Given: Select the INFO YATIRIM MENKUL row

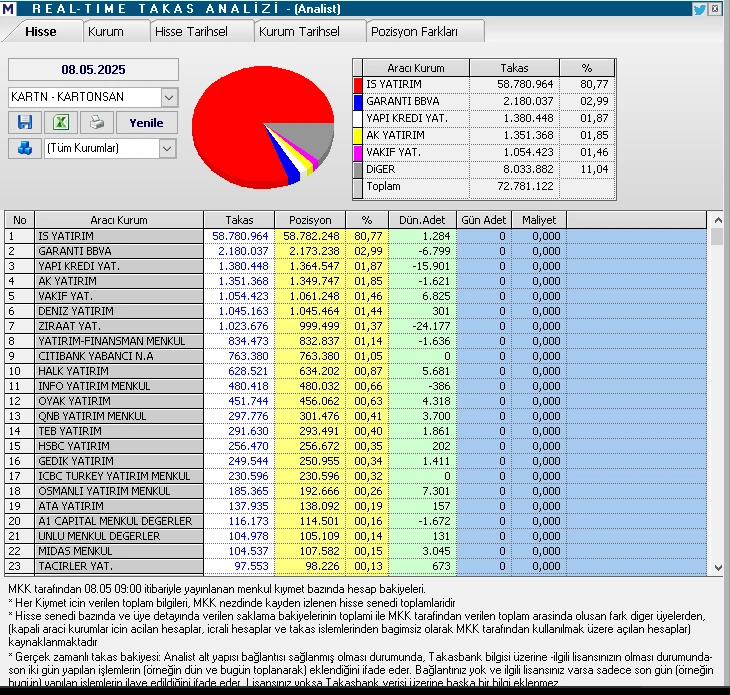Looking at the screenshot, I should click(x=356, y=386).
